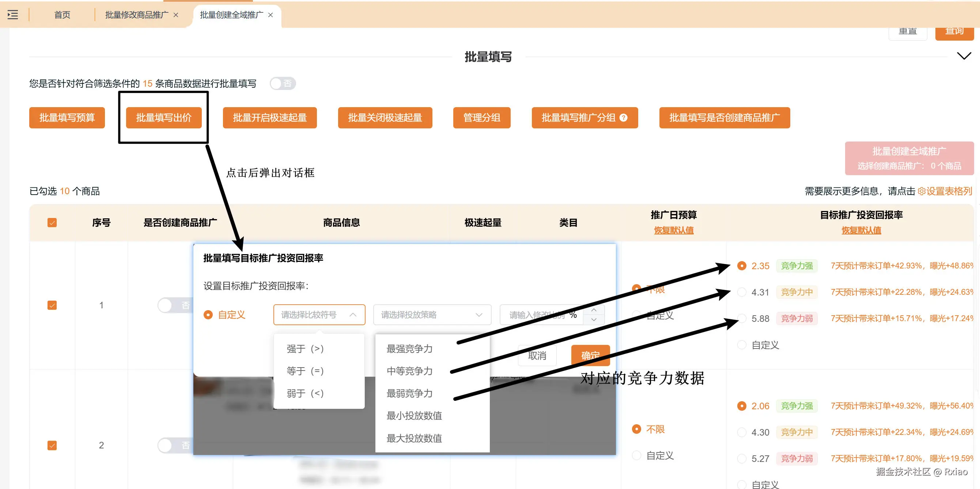Choose 强于 (>) option
The width and height of the screenshot is (980, 489).
click(x=319, y=349)
